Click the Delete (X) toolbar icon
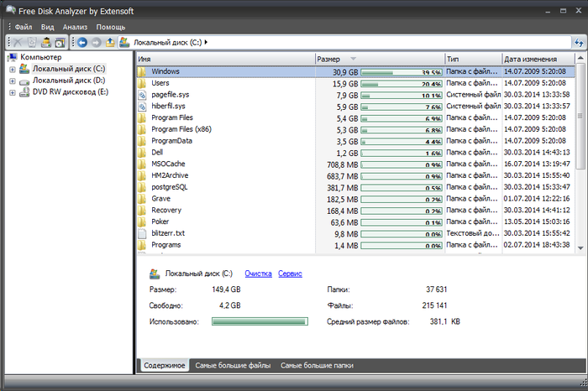Viewport: 588px width, 391px height. [18, 43]
